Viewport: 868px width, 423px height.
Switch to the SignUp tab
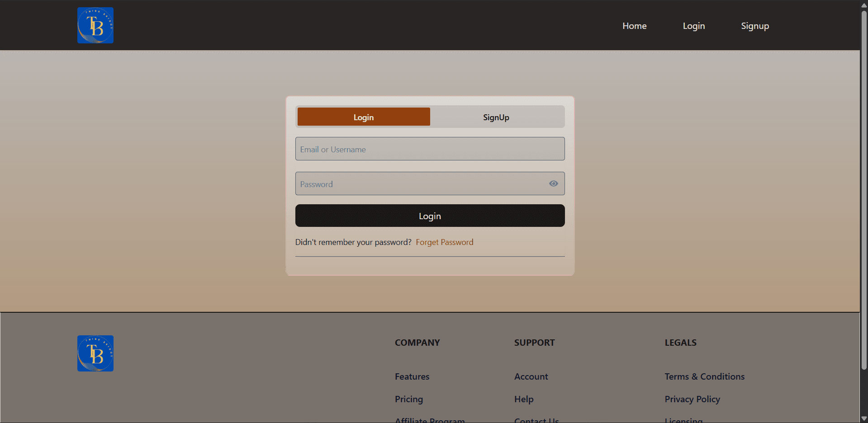click(x=496, y=117)
